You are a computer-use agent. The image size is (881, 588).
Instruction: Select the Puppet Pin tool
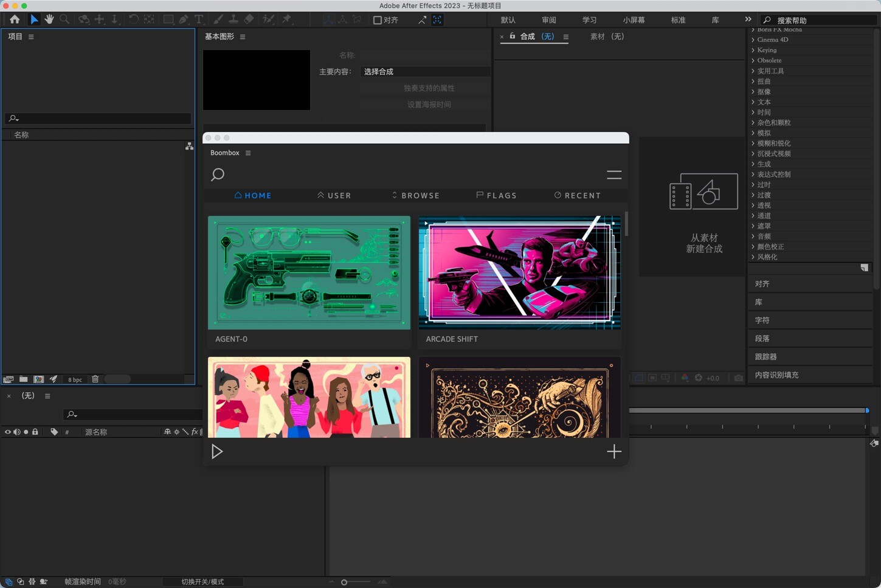coord(287,19)
